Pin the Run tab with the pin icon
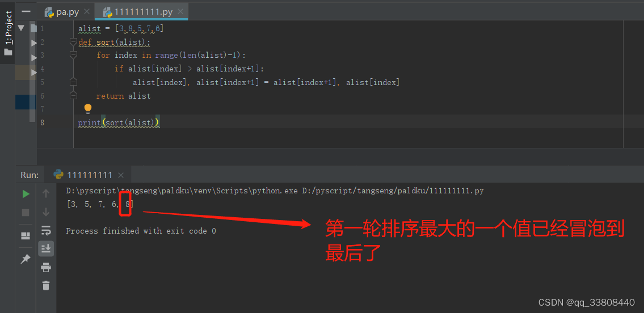 [x=26, y=259]
